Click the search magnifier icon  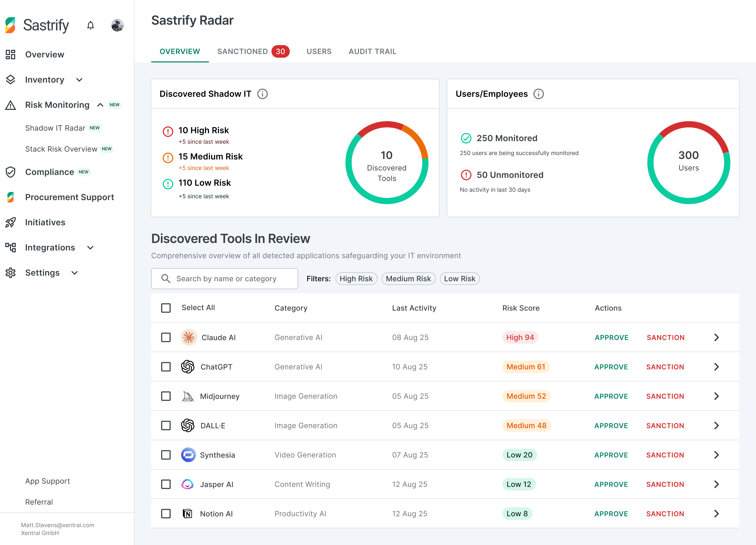click(166, 279)
